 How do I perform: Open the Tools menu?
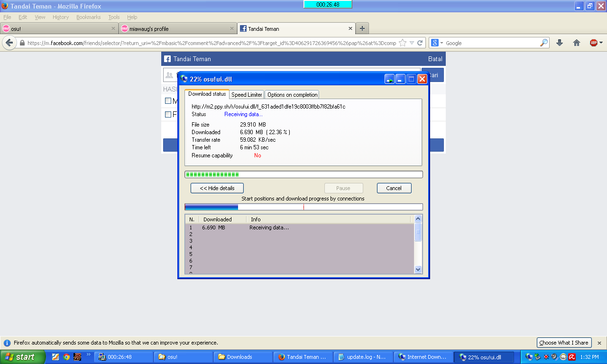114,17
